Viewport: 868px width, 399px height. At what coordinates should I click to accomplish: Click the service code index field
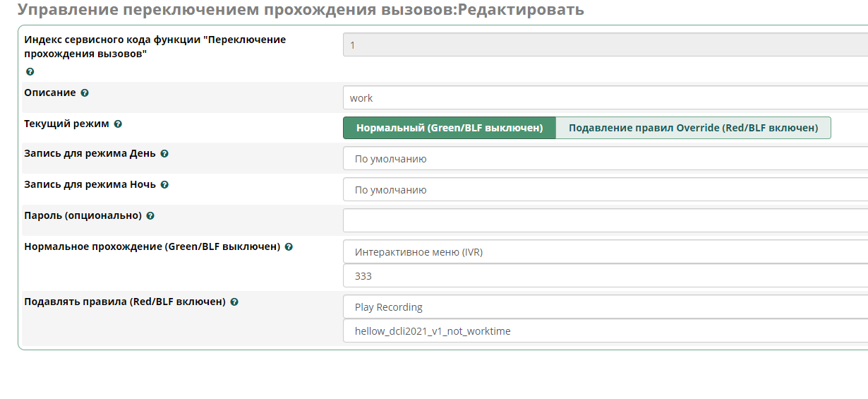coord(605,45)
